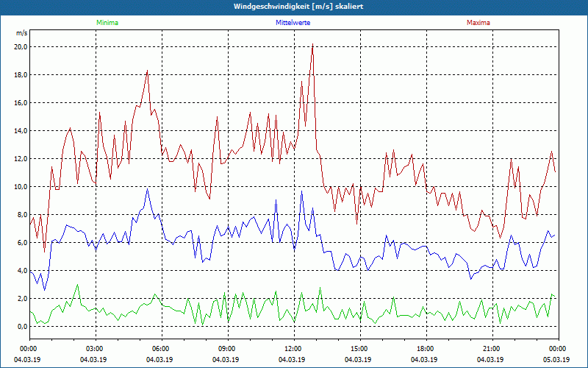Click the '04.03.19' date beneath 15:00
This screenshot has width=588, height=368.
[358, 359]
